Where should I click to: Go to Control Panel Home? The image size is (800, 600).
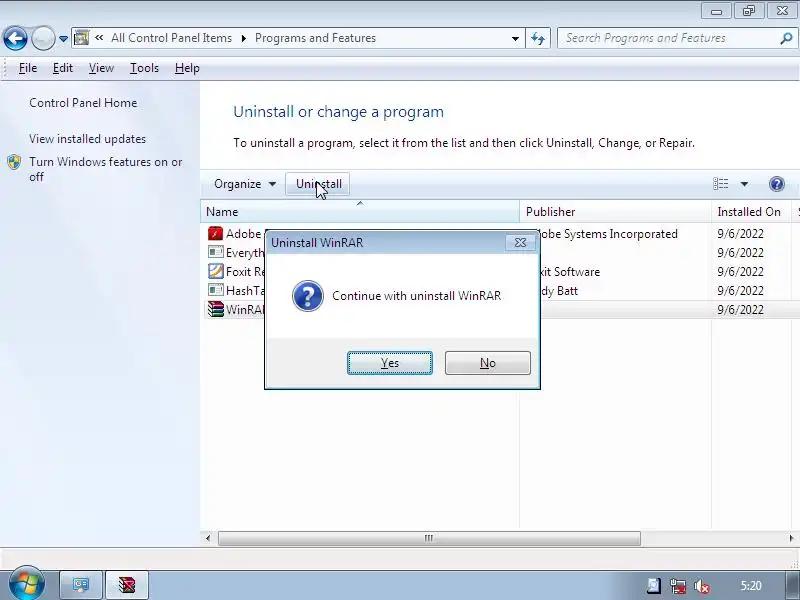tap(83, 103)
